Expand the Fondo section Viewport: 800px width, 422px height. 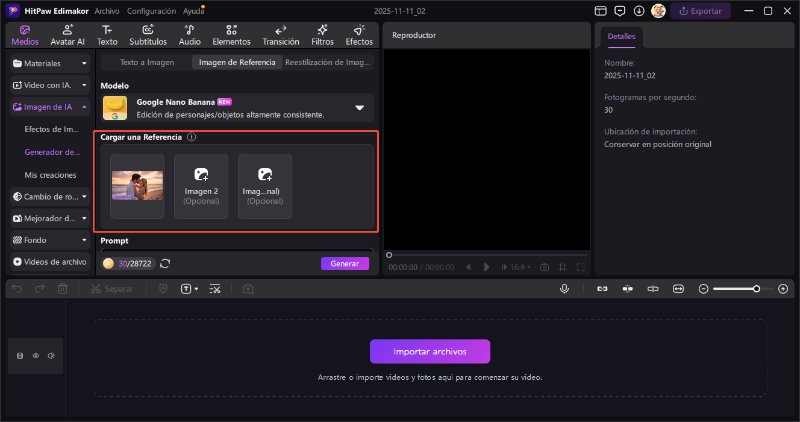(50, 240)
